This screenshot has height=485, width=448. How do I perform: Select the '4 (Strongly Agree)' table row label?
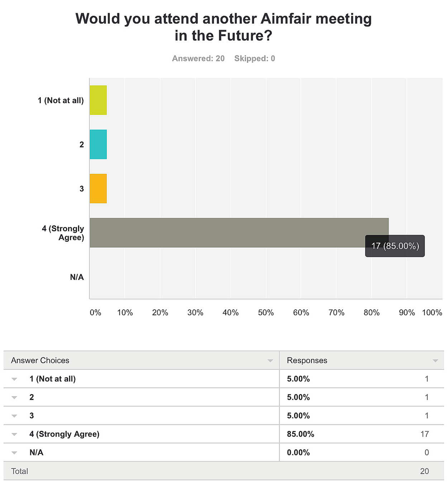pyautogui.click(x=65, y=434)
